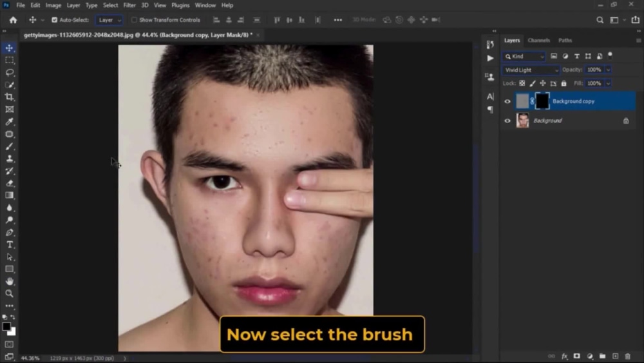
Task: Select the Spot Healing Brush tool
Action: click(x=10, y=134)
